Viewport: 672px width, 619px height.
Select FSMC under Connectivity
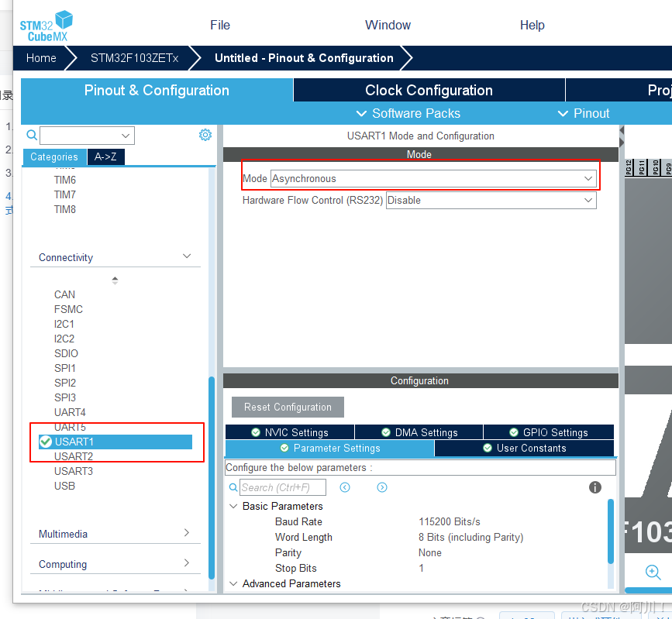pyautogui.click(x=68, y=309)
